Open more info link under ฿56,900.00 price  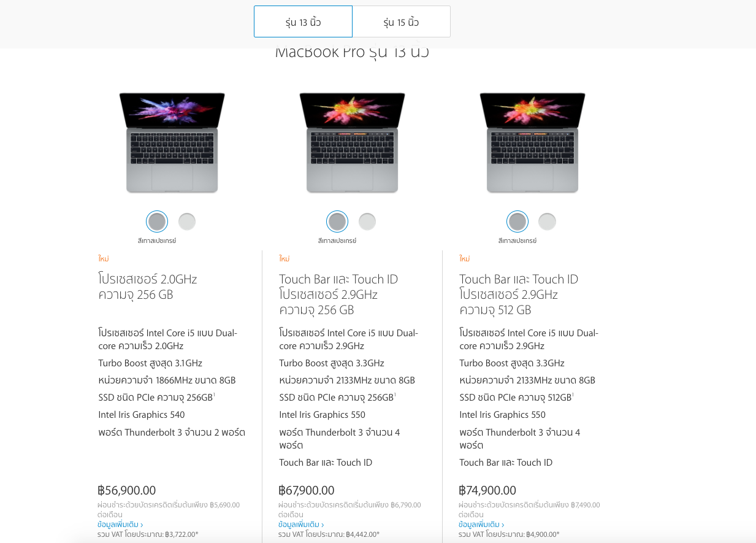coord(120,525)
